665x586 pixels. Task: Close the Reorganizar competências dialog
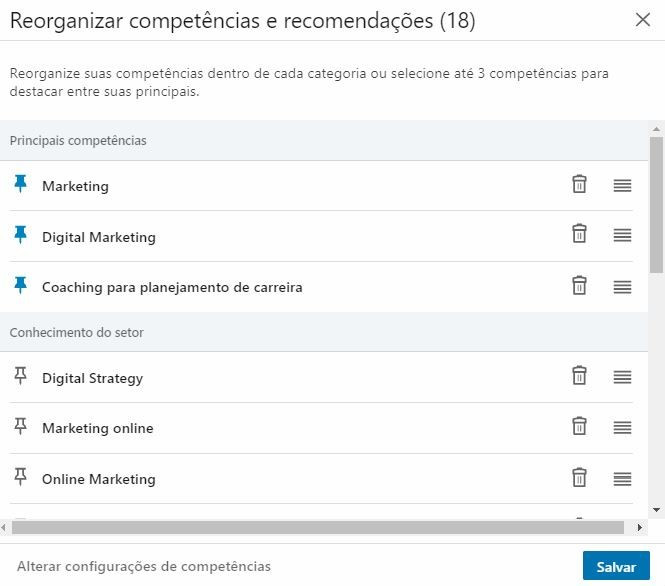tap(643, 20)
